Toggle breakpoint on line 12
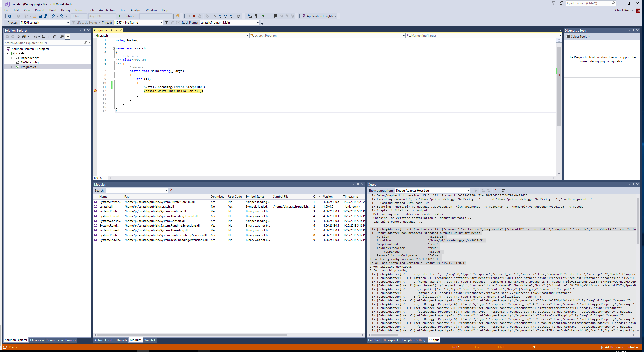 coord(95,91)
